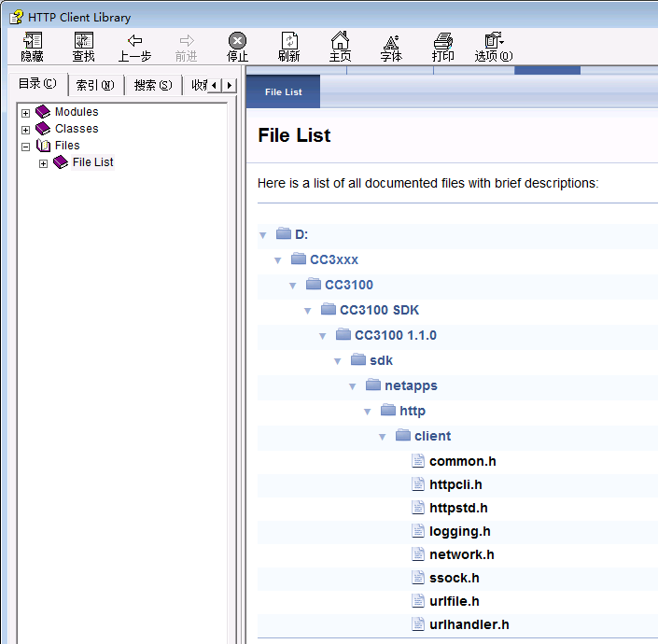Screen dimensions: 658x644
Task: Select Files in the contents tree
Action: (67, 146)
